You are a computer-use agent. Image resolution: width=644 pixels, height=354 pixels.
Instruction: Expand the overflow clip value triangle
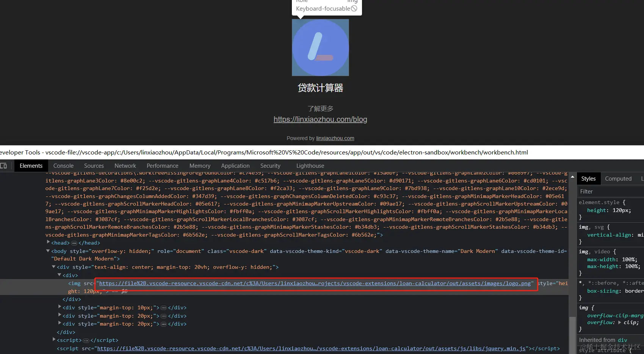point(620,323)
